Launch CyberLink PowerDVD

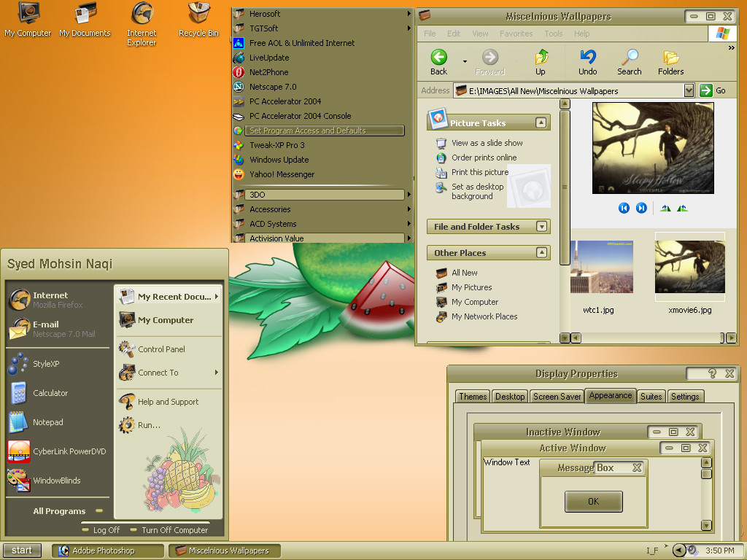coord(58,451)
